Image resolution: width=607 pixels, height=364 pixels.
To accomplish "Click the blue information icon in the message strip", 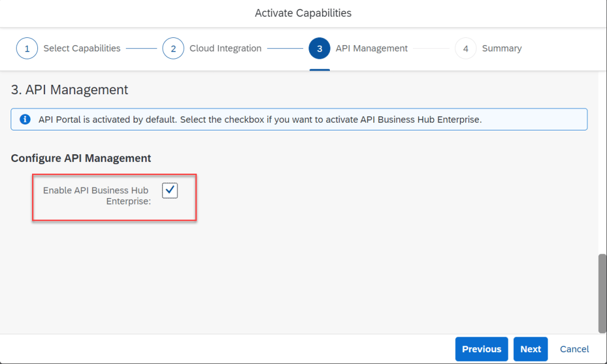I will tap(25, 119).
